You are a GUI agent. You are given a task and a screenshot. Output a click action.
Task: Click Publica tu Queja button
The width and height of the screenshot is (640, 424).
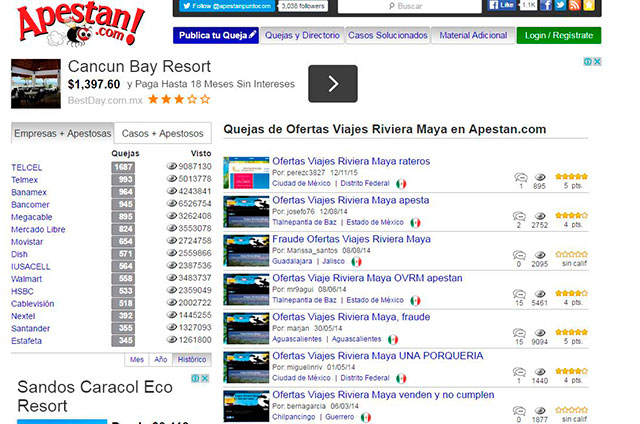[x=216, y=36]
